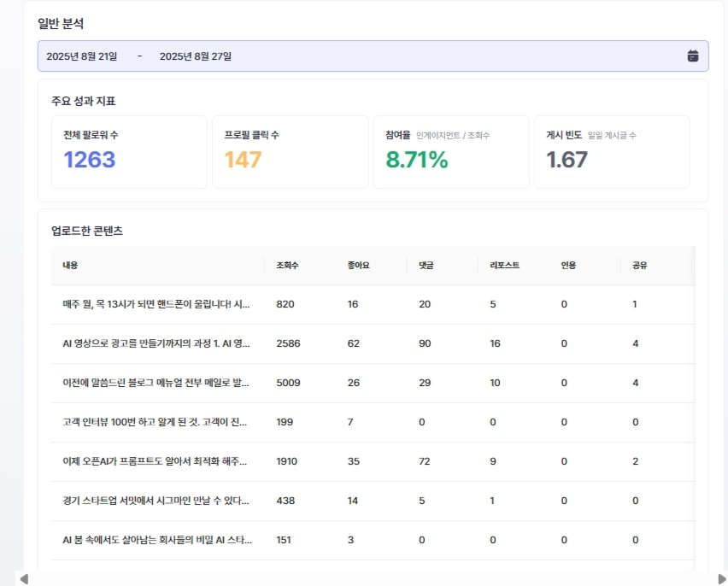This screenshot has height=586, width=728.
Task: Click likes value 35
Action: tap(354, 461)
